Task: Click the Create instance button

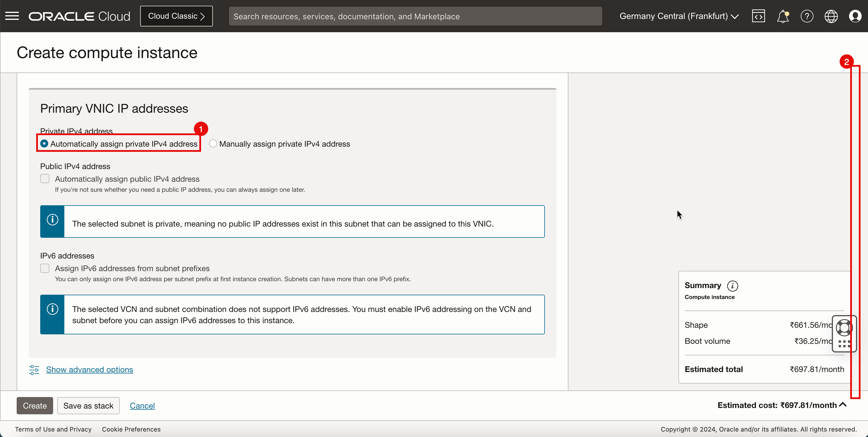Action: [x=34, y=406]
